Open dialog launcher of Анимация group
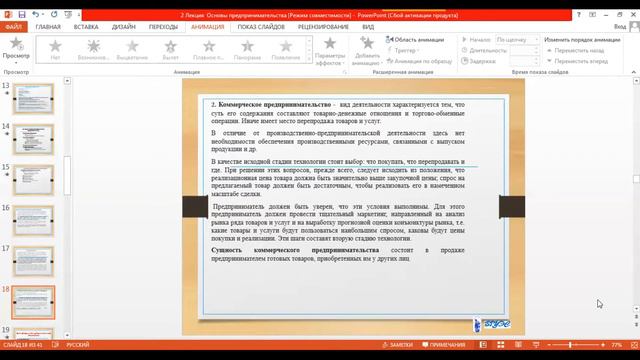The width and height of the screenshot is (640, 360). [x=344, y=72]
